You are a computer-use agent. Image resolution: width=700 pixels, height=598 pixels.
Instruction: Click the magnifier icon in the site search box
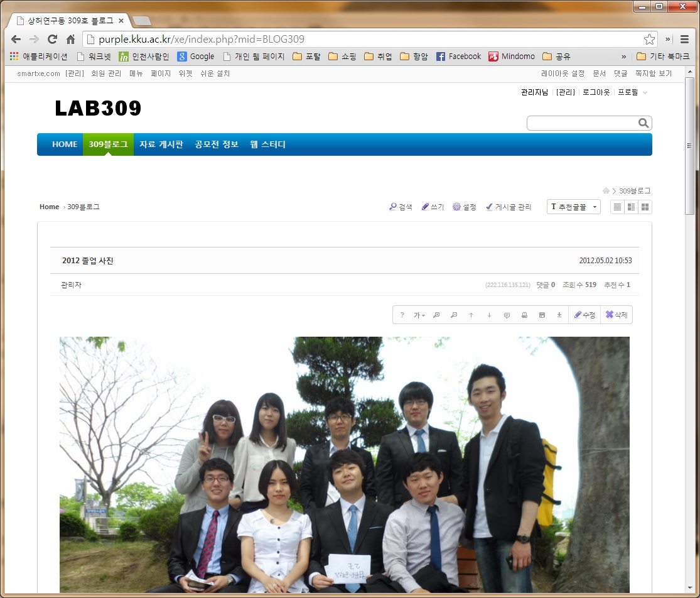point(643,123)
